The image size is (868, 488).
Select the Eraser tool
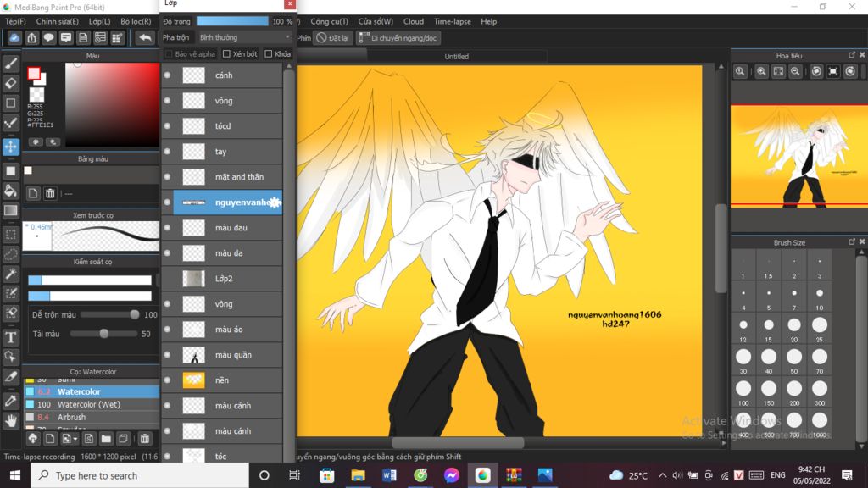tap(10, 83)
